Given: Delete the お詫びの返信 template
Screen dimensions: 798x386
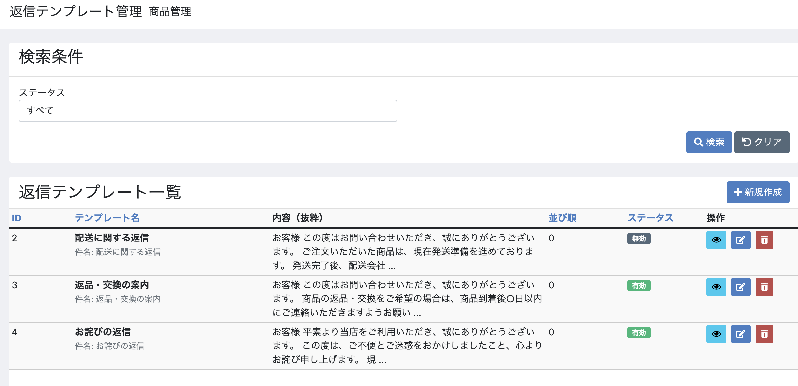Looking at the screenshot, I should point(764,334).
